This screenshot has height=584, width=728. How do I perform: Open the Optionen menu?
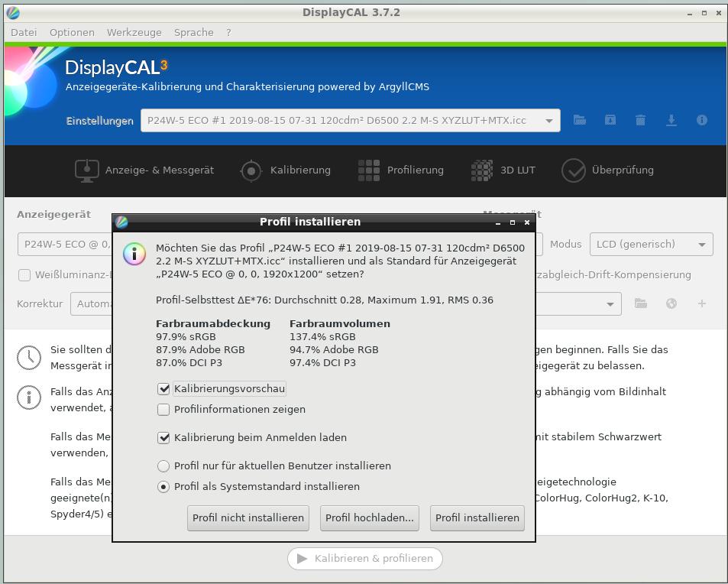[72, 32]
